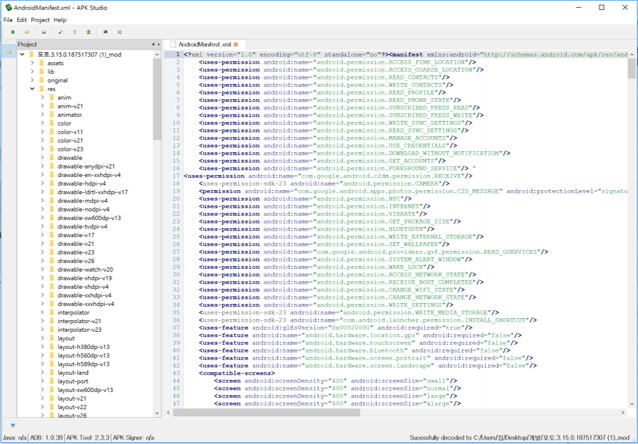Viewport: 638px width, 444px height.
Task: Expand the drawable-xxxhdpi-v4 folder
Action: [42, 304]
